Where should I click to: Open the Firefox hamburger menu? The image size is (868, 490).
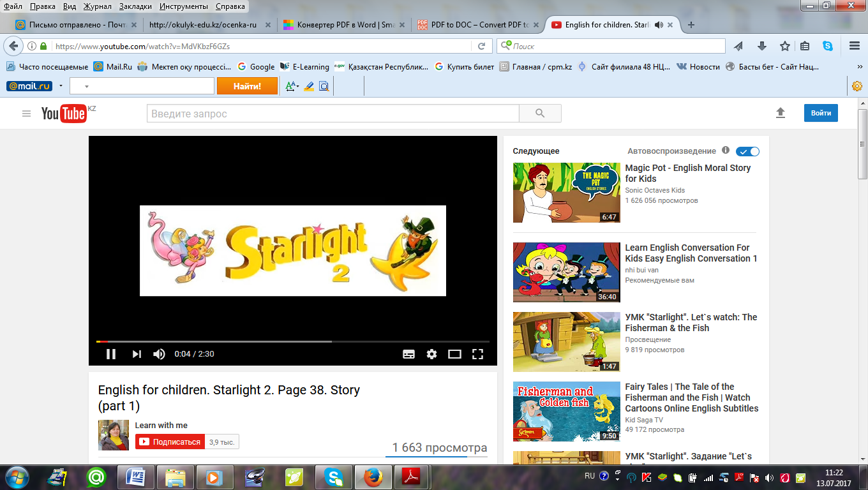[855, 46]
